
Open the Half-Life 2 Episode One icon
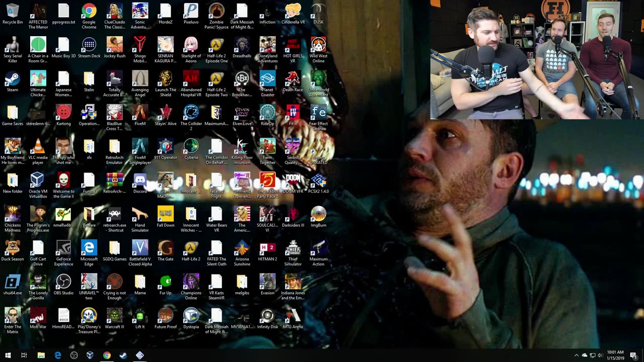[x=216, y=50]
